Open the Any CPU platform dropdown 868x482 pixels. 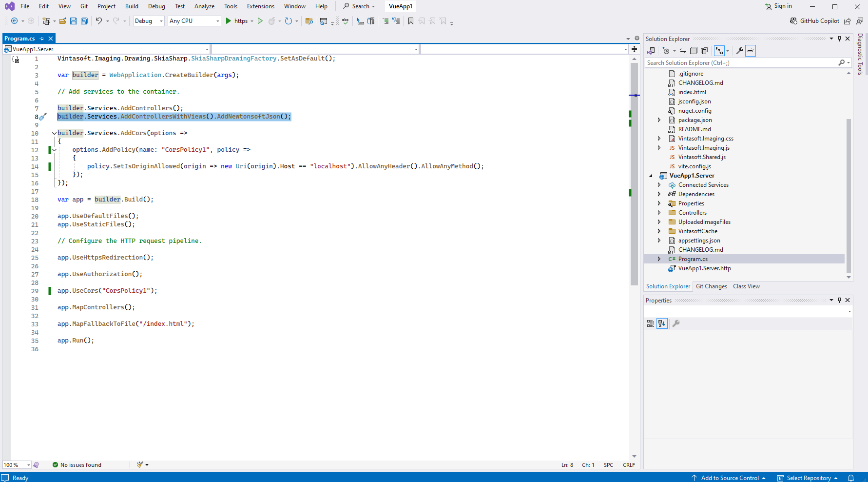click(x=194, y=21)
